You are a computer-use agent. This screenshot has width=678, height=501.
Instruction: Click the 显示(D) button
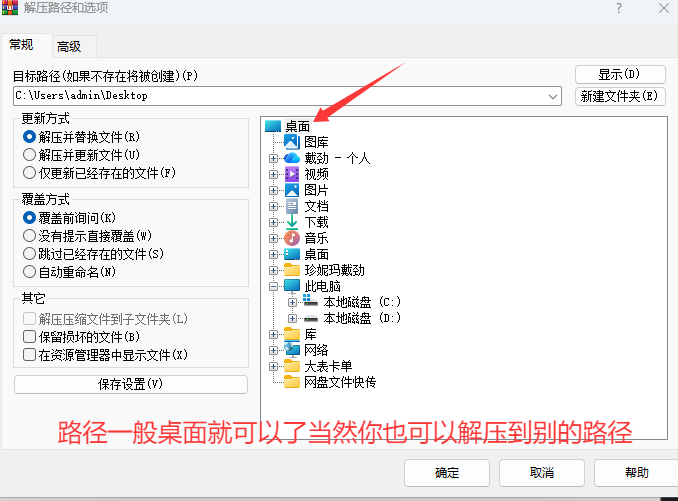(x=620, y=74)
